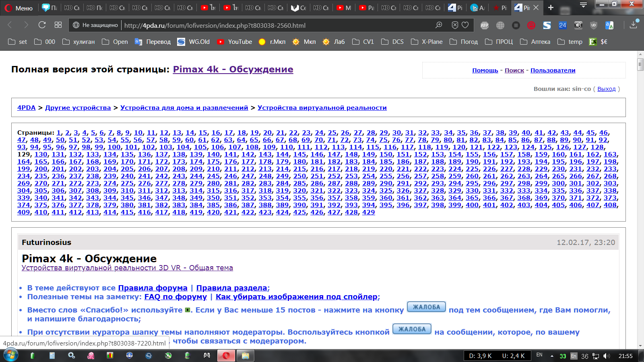Viewport: 644px width, 362px height.
Task: Go to 4PDA breadcrumb root
Action: (x=27, y=107)
